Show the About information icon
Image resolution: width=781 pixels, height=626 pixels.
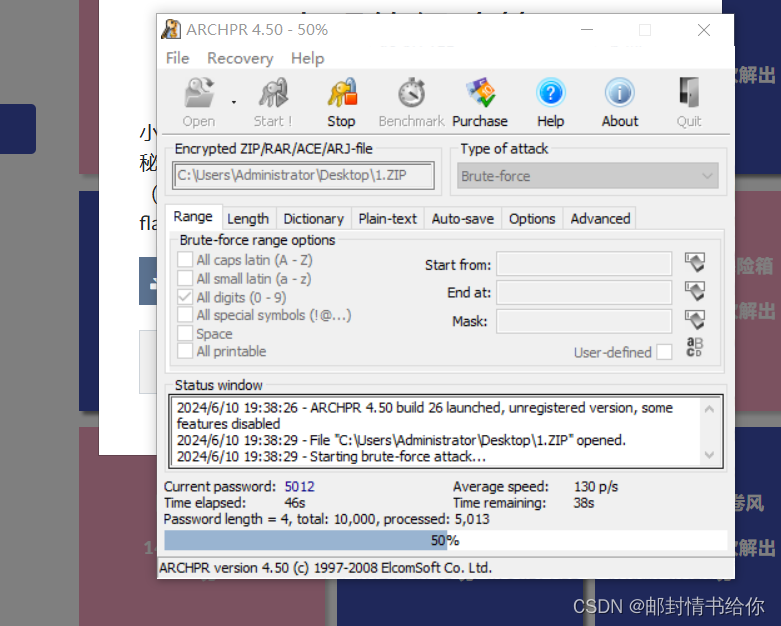(x=620, y=103)
